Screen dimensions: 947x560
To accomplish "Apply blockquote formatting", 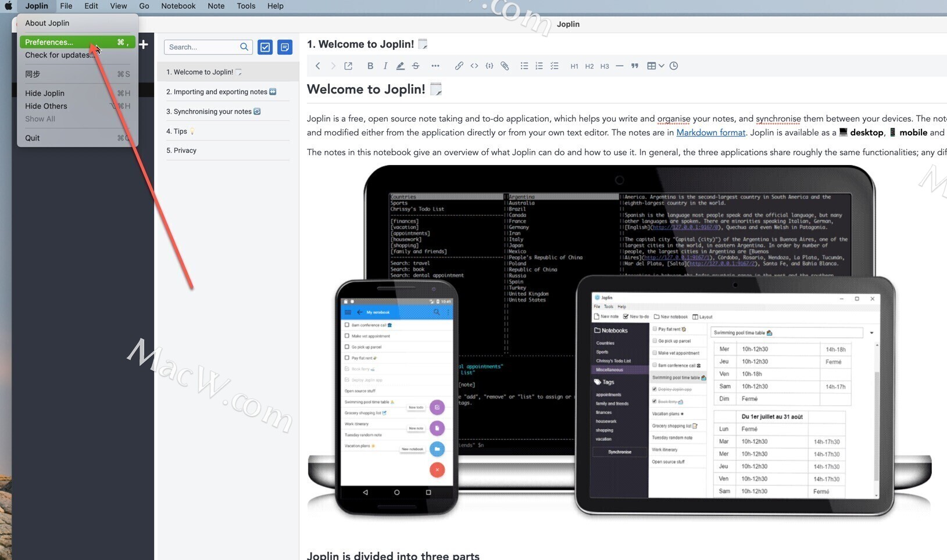I will 635,66.
